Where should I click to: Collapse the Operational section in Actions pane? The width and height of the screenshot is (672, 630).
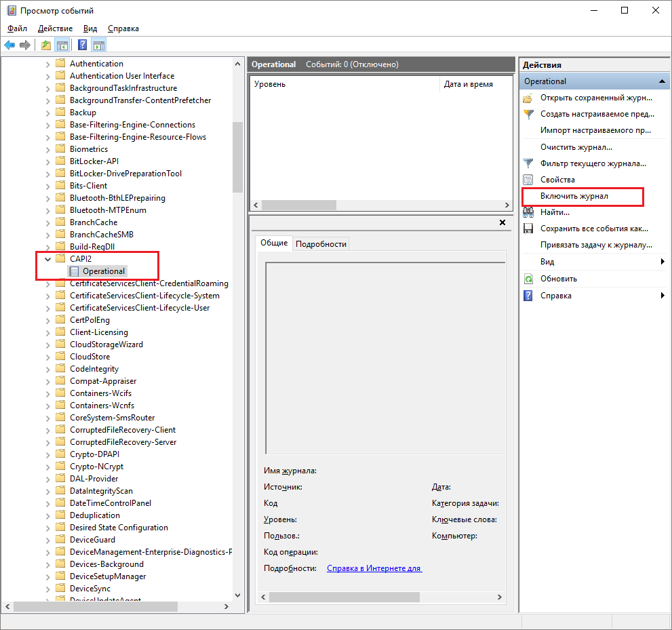point(662,81)
